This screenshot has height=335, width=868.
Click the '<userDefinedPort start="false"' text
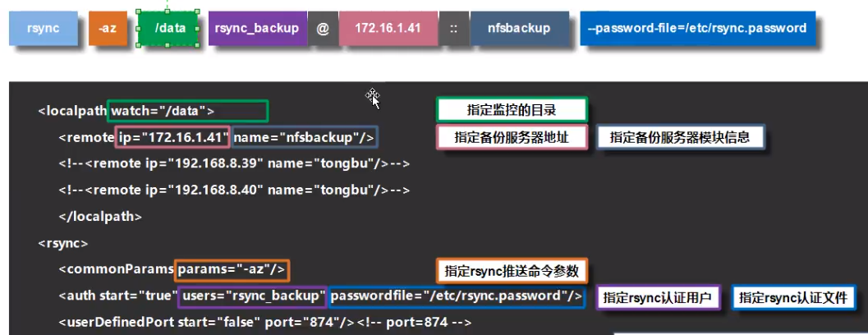click(160, 322)
